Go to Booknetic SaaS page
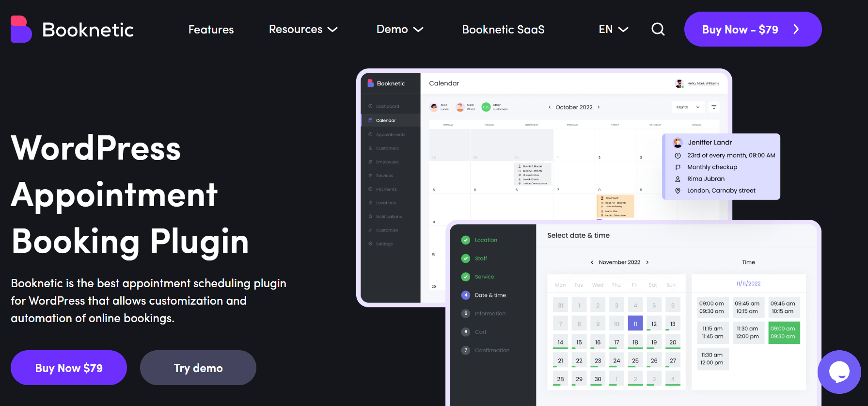Screen dimensions: 868x406 click(x=503, y=30)
